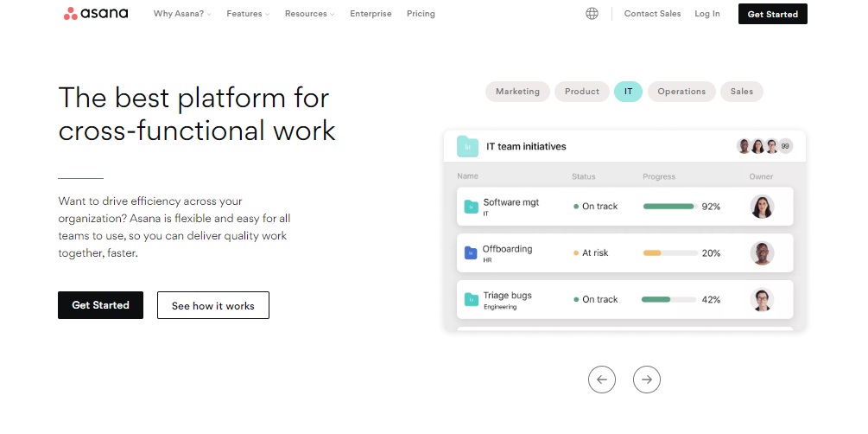Click the Status column header
The image size is (868, 434).
click(584, 176)
